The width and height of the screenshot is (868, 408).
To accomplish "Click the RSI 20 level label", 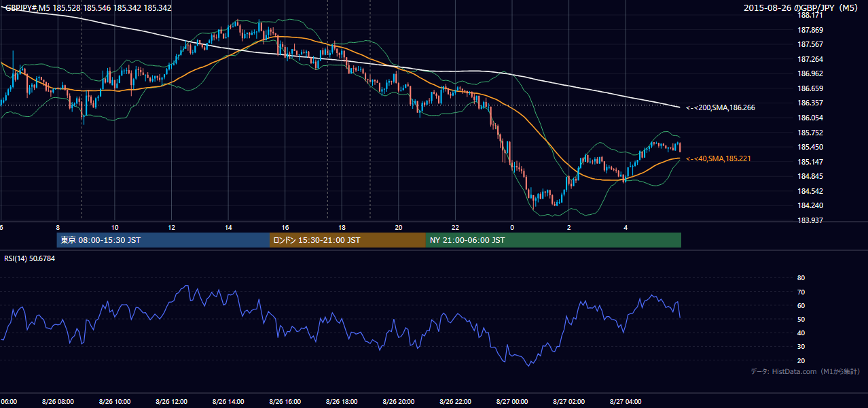I will click(801, 360).
